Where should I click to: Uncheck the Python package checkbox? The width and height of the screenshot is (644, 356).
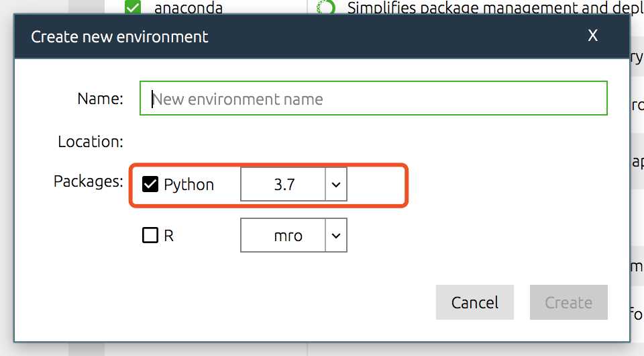click(x=150, y=184)
